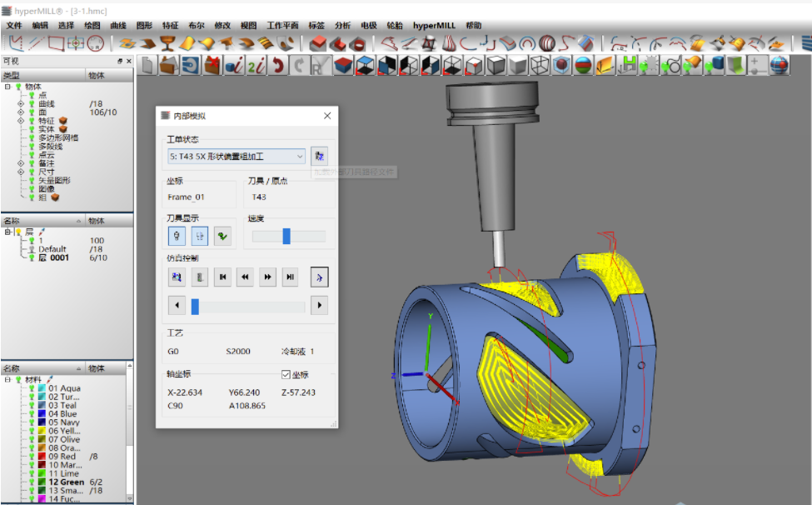Click the crosshair center point tool

[76, 43]
